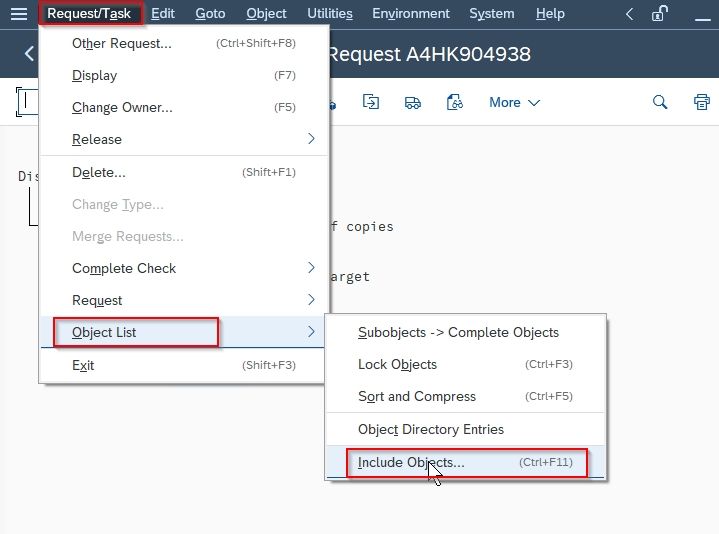Click the unlock padlock icon in title bar
The width and height of the screenshot is (719, 534).
[659, 14]
